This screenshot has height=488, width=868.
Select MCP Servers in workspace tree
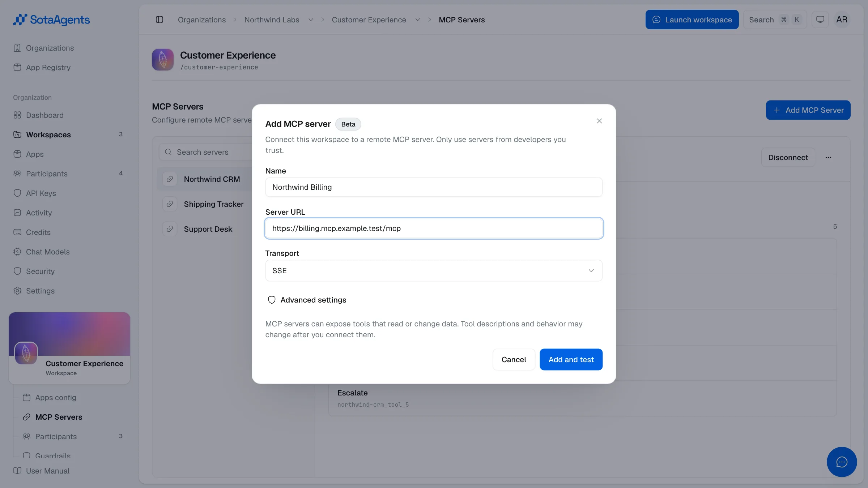pyautogui.click(x=59, y=417)
